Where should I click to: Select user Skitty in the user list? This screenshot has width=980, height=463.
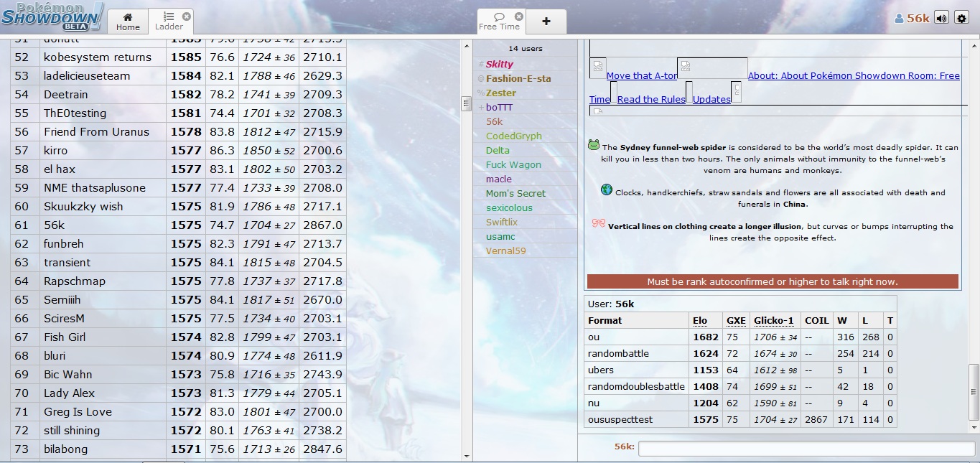499,64
